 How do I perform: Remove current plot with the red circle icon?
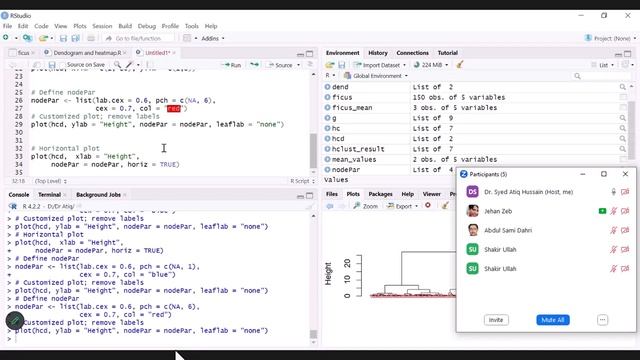[428, 205]
